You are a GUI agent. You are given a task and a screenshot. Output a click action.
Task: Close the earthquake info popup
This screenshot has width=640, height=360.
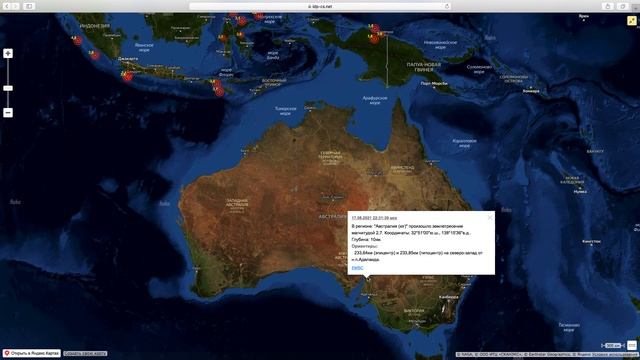click(490, 218)
